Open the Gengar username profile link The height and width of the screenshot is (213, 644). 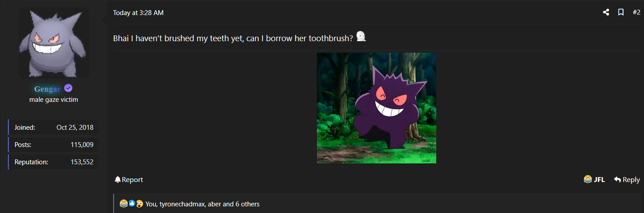tap(47, 89)
